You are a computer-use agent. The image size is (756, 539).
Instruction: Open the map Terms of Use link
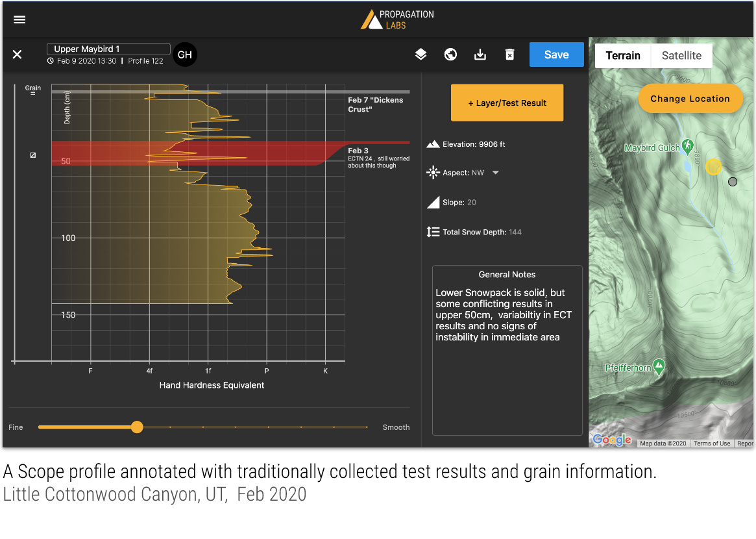(712, 444)
